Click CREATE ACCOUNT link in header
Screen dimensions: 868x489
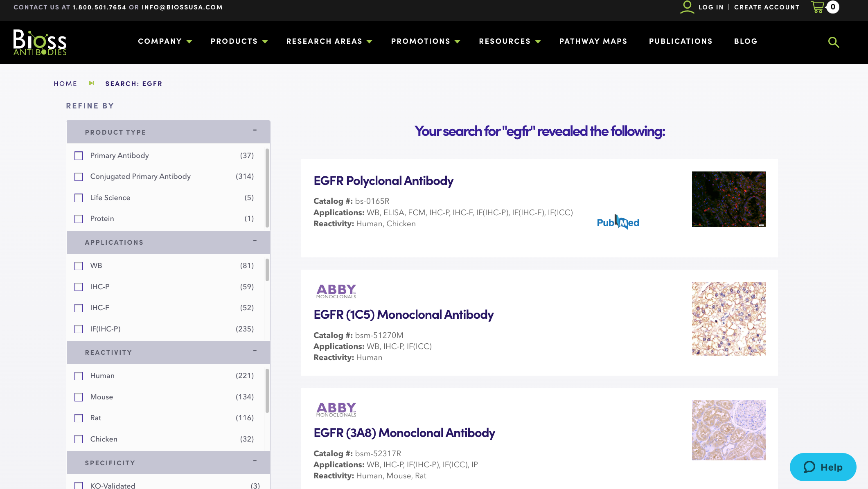[767, 7]
